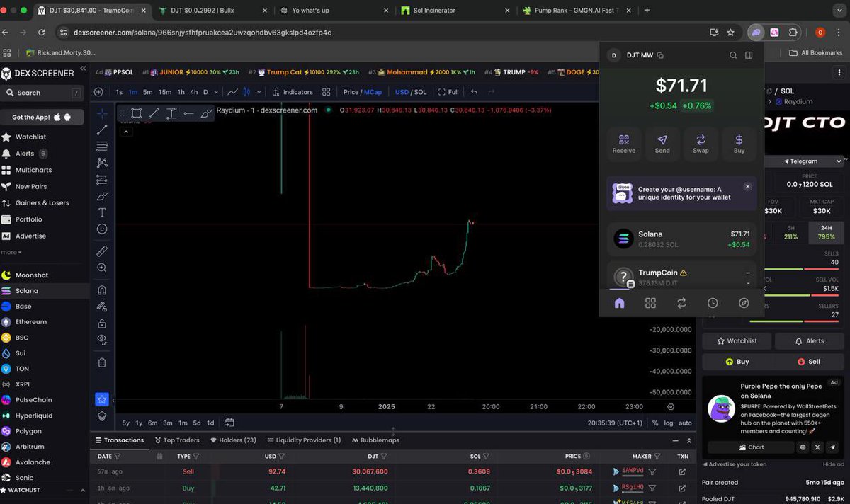
Task: Open Gainers & Losers page
Action: pos(42,203)
